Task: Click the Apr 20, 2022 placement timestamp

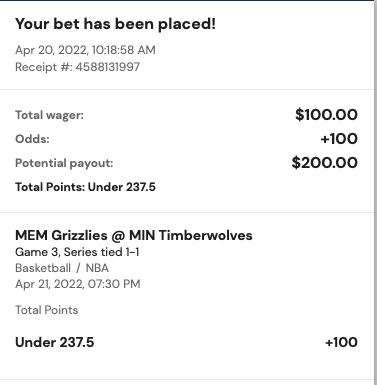Action: (85, 50)
